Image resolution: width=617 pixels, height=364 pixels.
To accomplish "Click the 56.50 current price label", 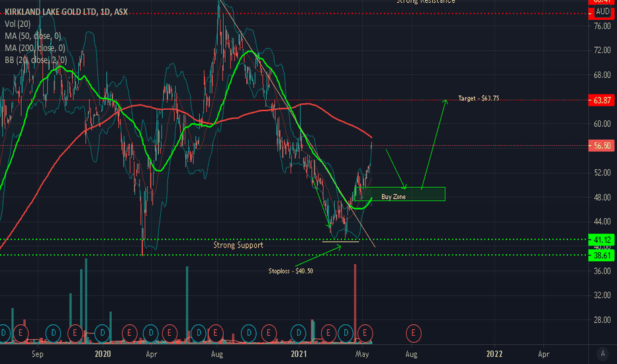I will click(601, 146).
